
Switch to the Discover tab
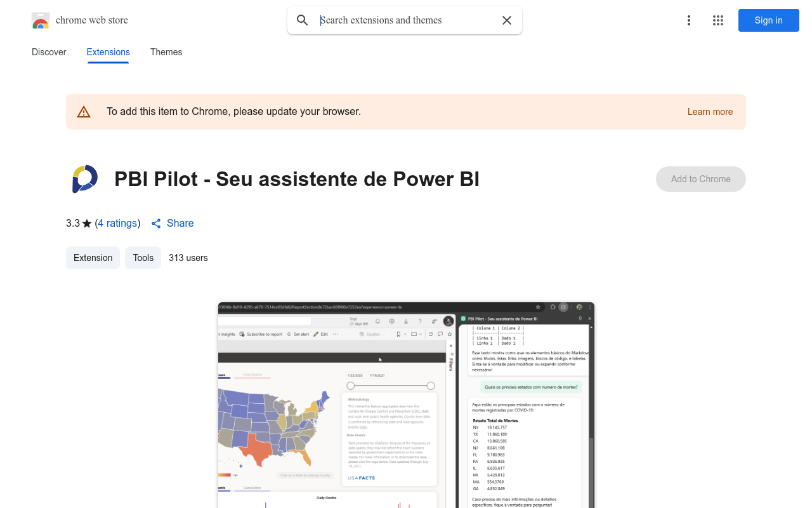pos(49,52)
